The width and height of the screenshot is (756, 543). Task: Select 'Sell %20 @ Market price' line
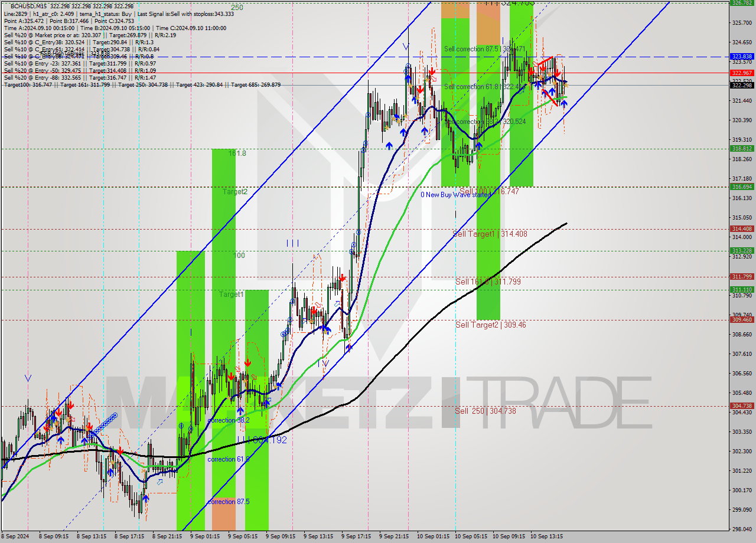pyautogui.click(x=90, y=35)
